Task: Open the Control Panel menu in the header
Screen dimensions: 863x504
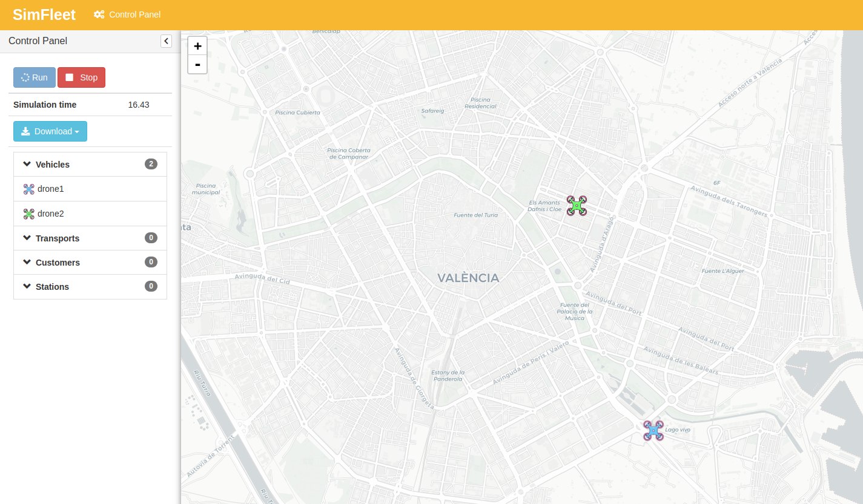Action: click(x=127, y=15)
